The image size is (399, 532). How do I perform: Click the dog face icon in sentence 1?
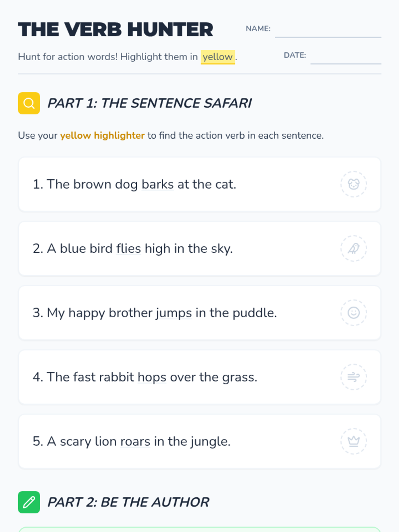pyautogui.click(x=353, y=184)
